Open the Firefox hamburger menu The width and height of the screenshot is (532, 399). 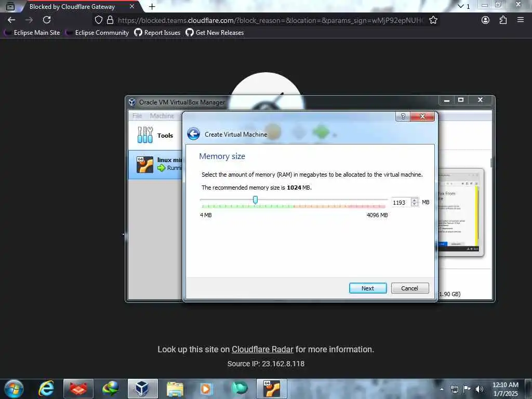(x=521, y=20)
